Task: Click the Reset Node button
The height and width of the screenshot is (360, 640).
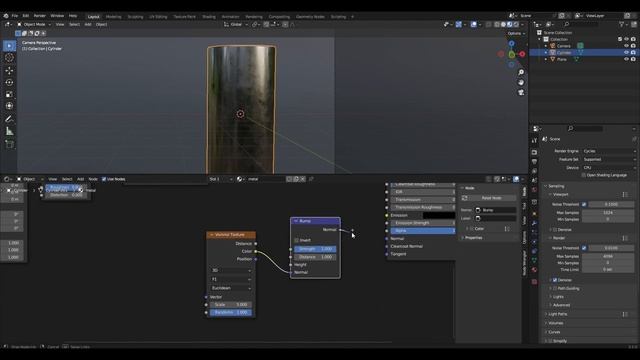Action: (x=492, y=198)
